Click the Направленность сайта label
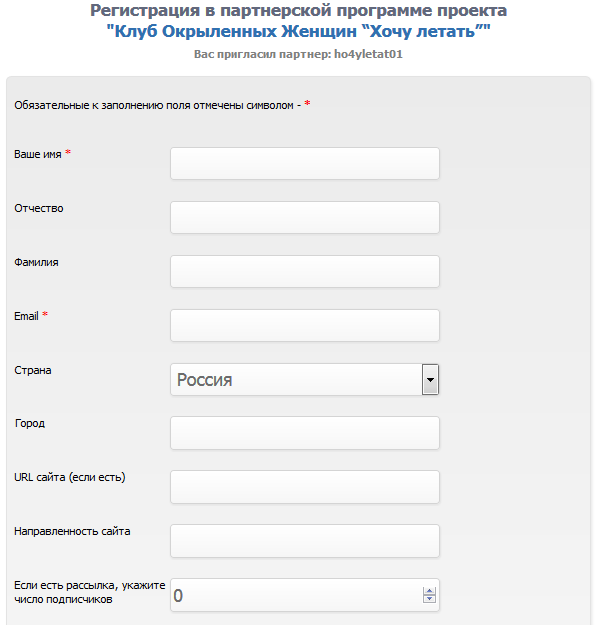This screenshot has width=599, height=625. pyautogui.click(x=72, y=531)
